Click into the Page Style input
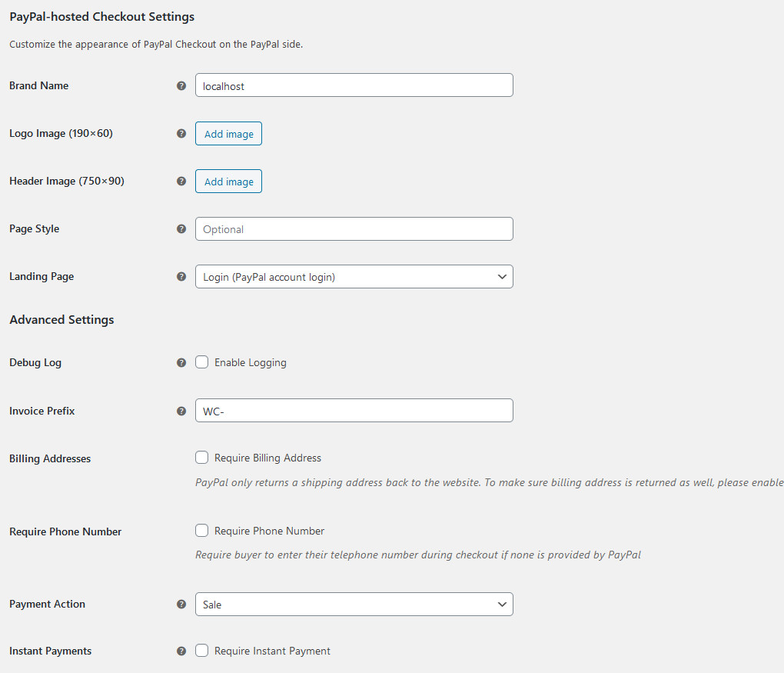Screen dimensions: 784x673 [354, 229]
